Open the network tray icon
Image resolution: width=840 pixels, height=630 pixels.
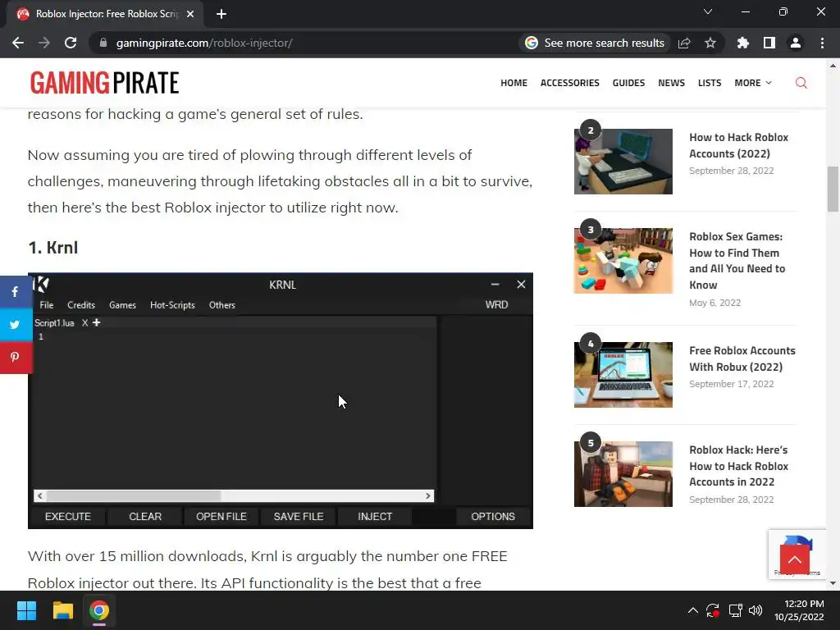(735, 610)
